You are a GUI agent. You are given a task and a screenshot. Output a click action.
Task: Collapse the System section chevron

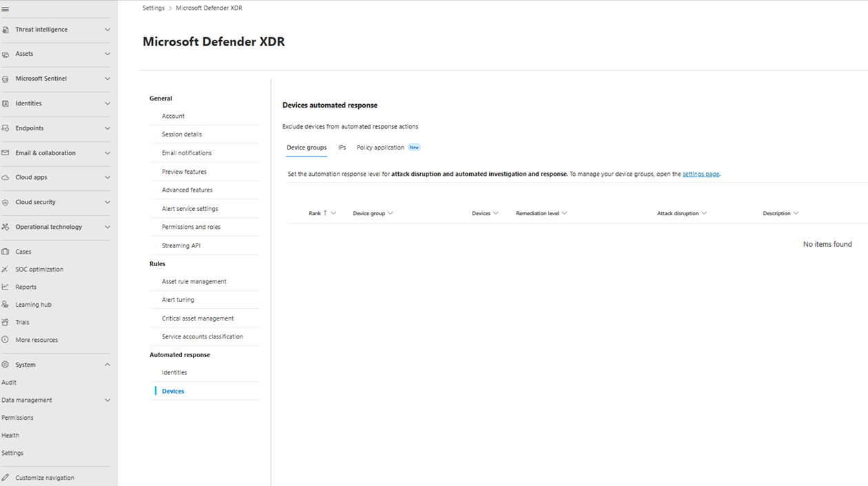(107, 365)
